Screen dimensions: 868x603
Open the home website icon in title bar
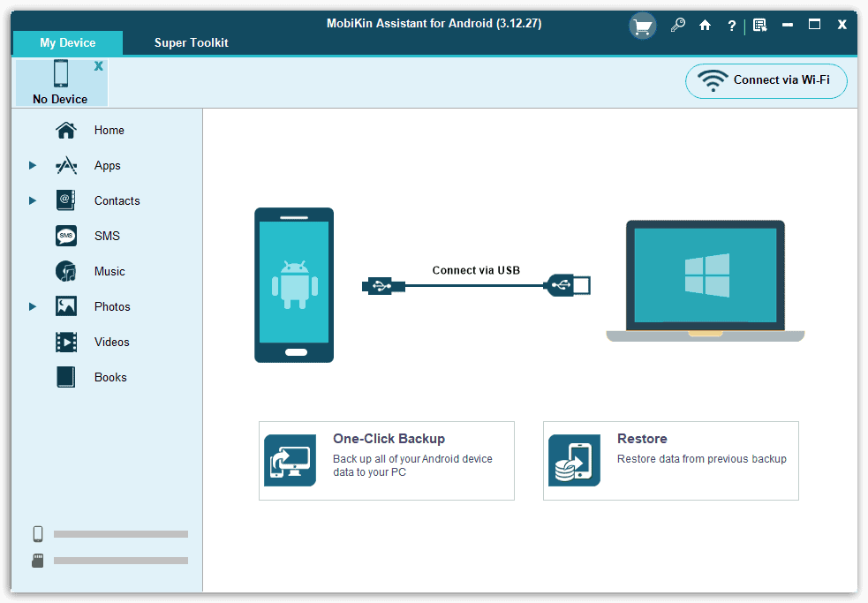point(705,25)
